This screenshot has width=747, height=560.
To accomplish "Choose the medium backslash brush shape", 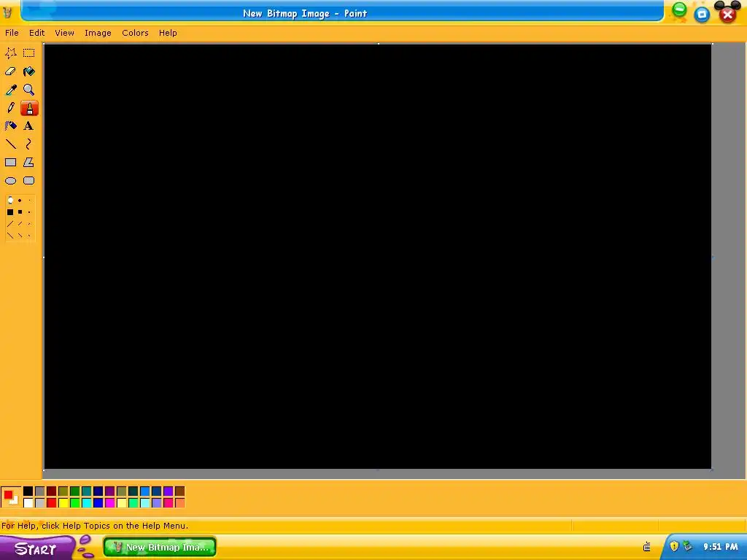I will click(20, 236).
